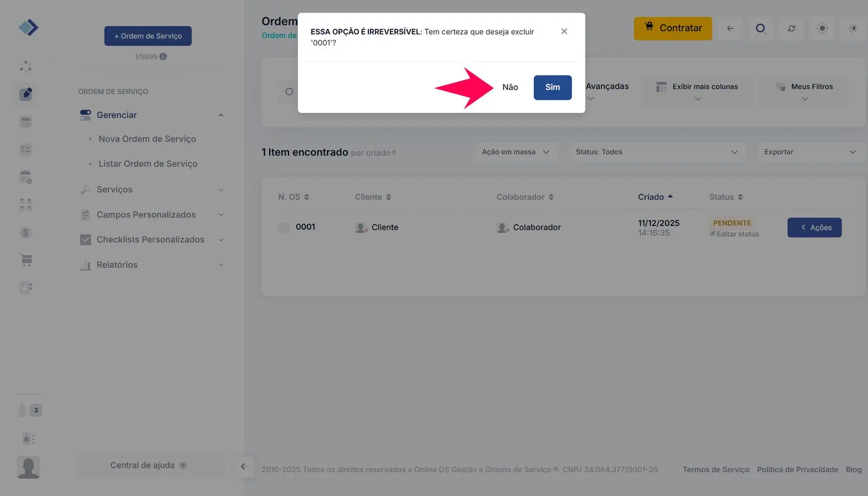
Task: Click the shopping cart icon in sidebar
Action: [x=25, y=260]
